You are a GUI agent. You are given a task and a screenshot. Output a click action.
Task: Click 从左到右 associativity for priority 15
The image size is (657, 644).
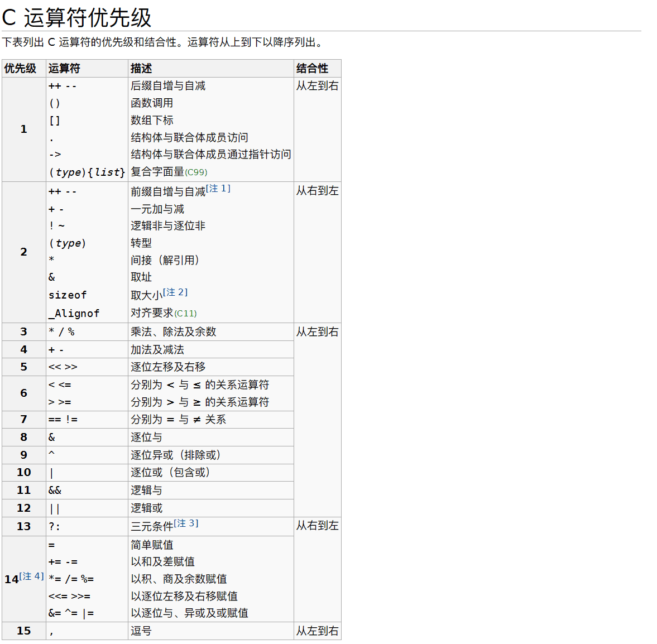(317, 631)
